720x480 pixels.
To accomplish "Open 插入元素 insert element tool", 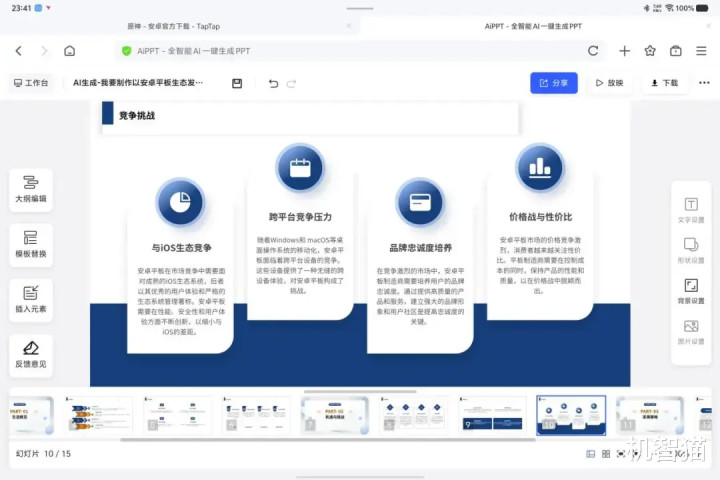I will coord(31,300).
